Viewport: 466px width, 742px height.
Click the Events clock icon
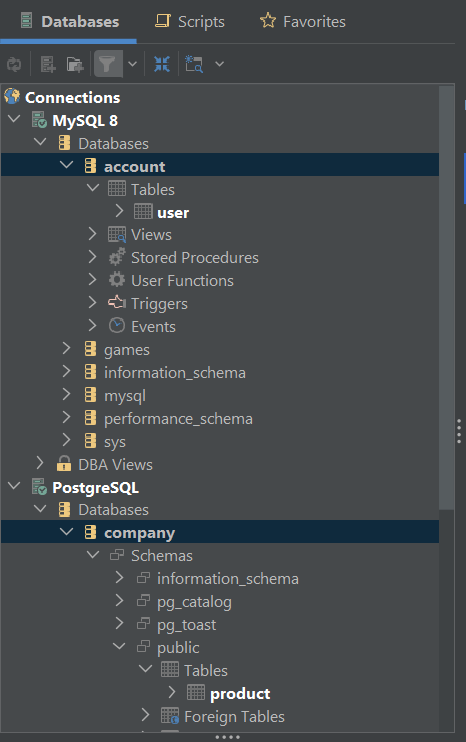click(x=117, y=326)
